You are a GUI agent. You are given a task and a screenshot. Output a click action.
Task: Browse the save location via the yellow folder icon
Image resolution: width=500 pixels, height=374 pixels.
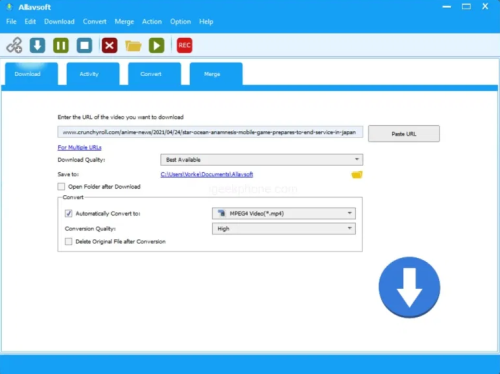(x=357, y=175)
